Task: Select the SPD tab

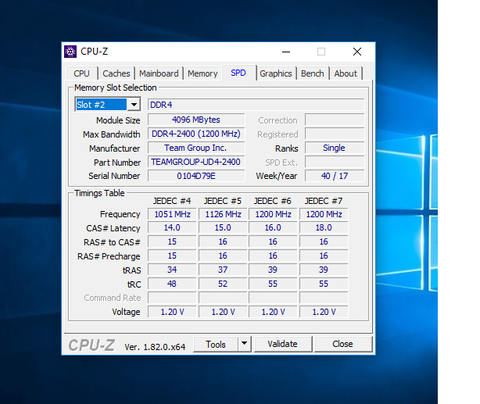Action: point(238,73)
